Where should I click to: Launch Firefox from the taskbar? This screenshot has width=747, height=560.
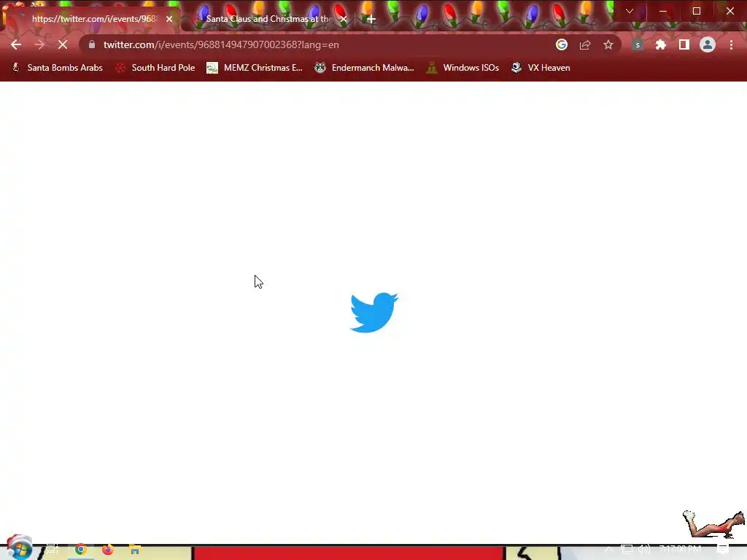(x=108, y=549)
